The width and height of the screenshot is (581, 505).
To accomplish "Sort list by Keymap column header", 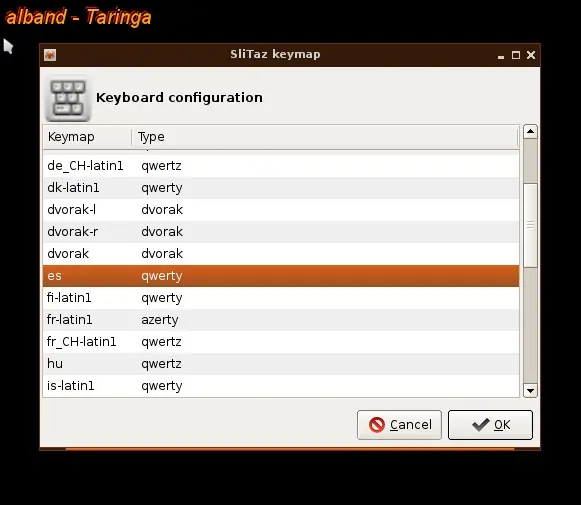I will [x=87, y=137].
